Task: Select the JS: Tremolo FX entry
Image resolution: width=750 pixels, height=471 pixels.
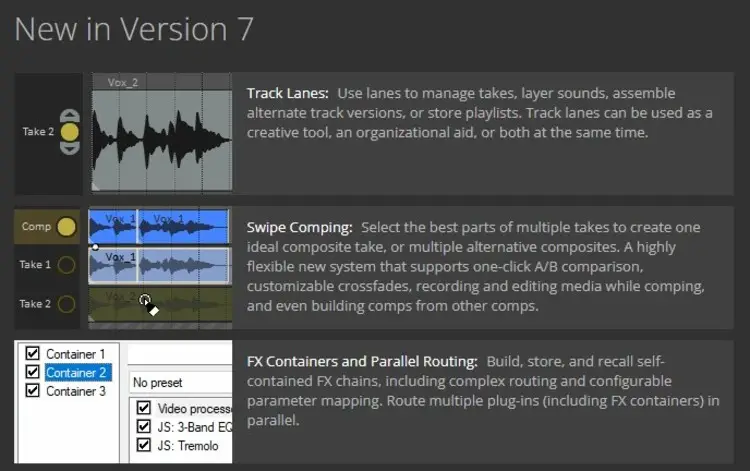Action: coord(188,446)
